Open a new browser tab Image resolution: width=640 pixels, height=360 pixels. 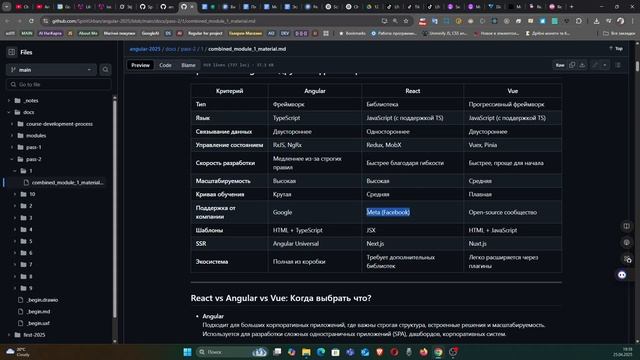pos(571,7)
